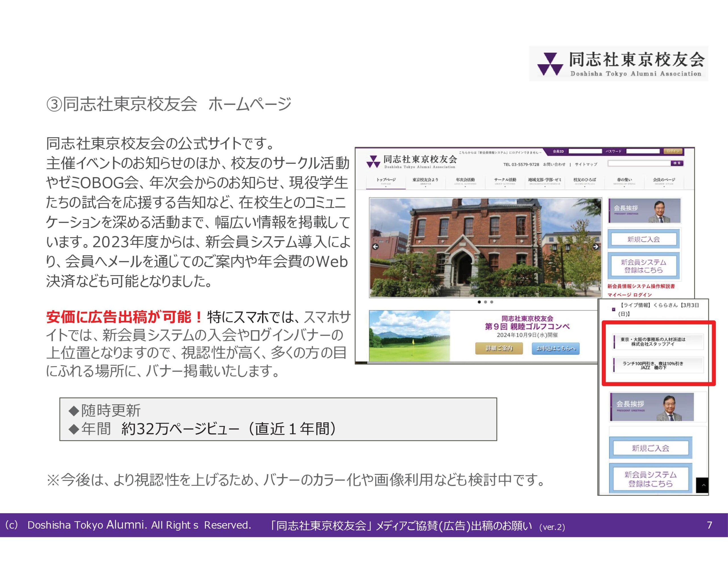
Task: Select the second carousel dot indicator
Action: [485, 302]
